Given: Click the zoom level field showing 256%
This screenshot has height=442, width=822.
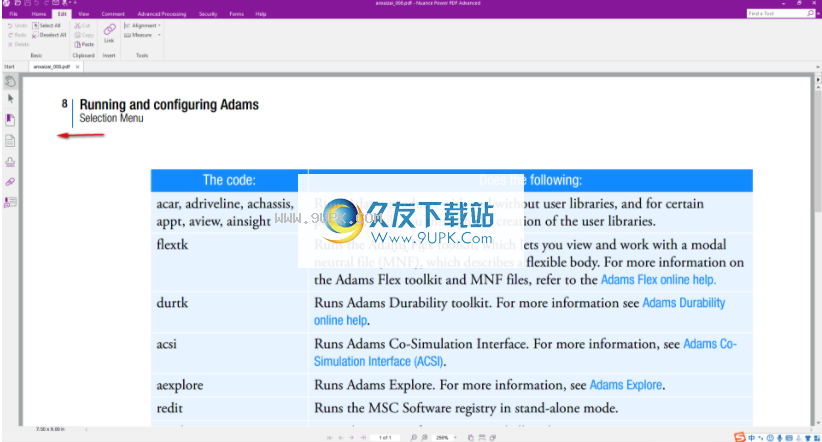Looking at the screenshot, I should tap(442, 437).
